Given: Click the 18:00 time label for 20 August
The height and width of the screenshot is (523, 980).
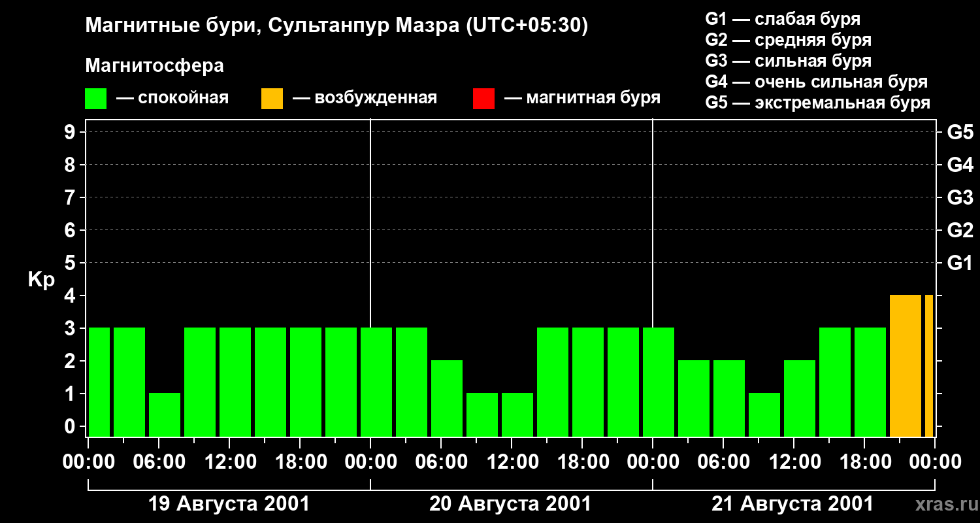Looking at the screenshot, I should point(582,462).
